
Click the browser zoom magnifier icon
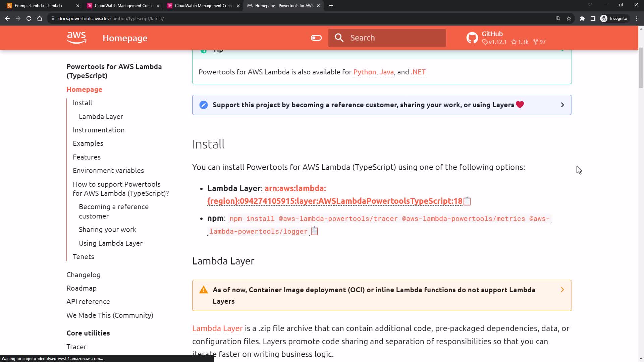[x=558, y=18]
